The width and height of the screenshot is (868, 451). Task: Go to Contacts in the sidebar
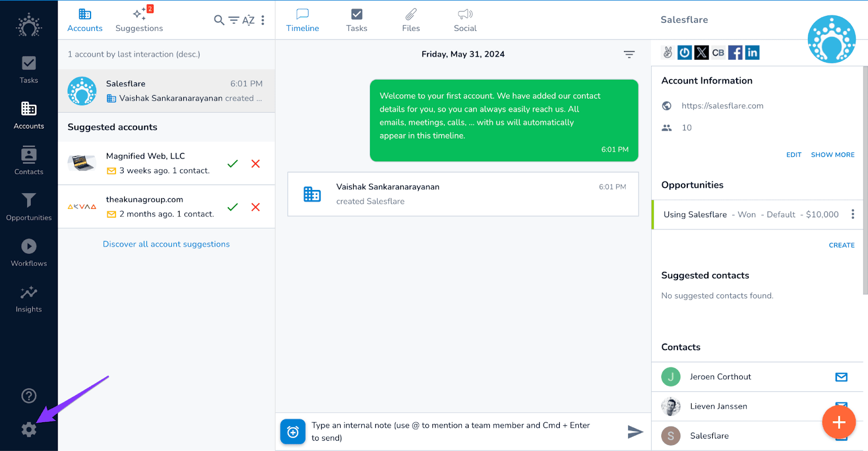[x=29, y=161]
